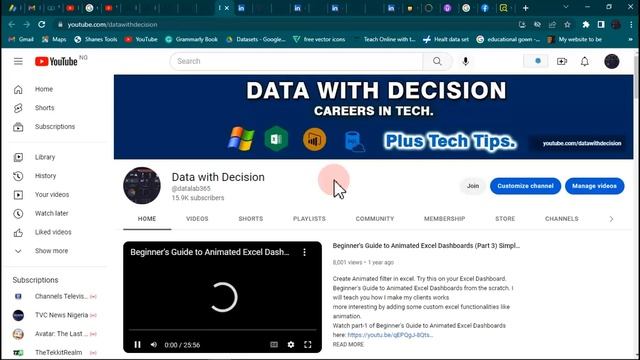
Task: Click the video progress bar
Action: tap(222, 329)
